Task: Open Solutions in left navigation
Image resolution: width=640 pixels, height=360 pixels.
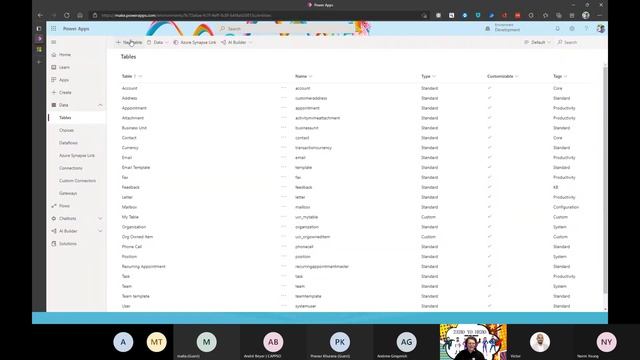Action: 68,244
